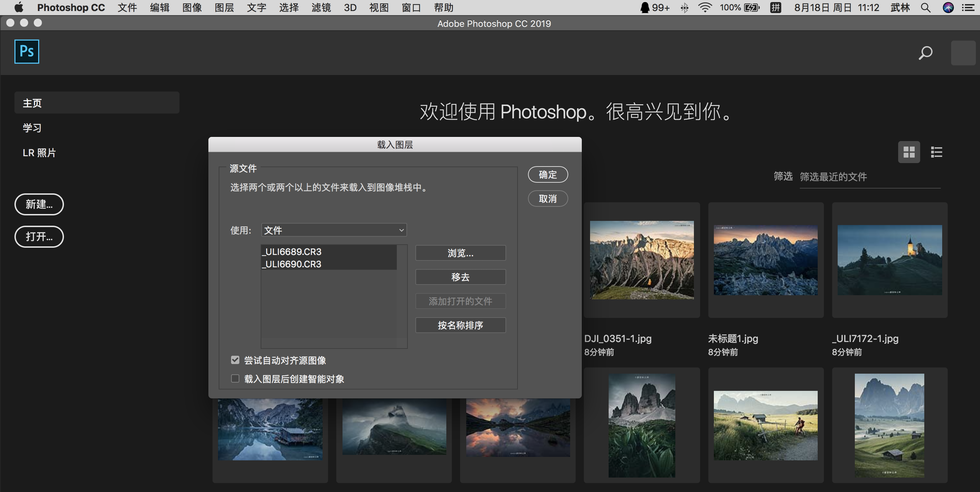The width and height of the screenshot is (980, 492).
Task: Click the QQ notification bell icon
Action: point(645,8)
